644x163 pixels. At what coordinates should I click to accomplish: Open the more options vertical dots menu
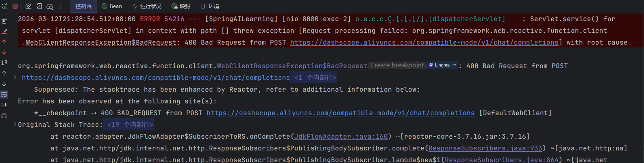[x=60, y=6]
